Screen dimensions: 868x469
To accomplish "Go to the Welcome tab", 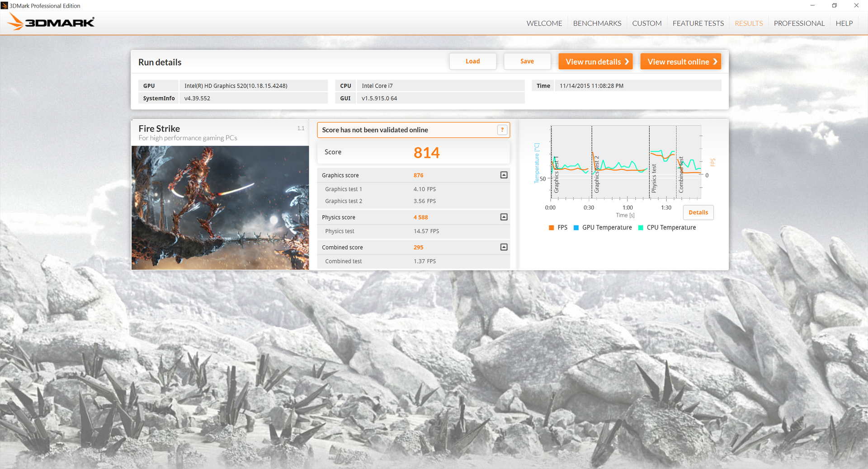I will [x=544, y=23].
